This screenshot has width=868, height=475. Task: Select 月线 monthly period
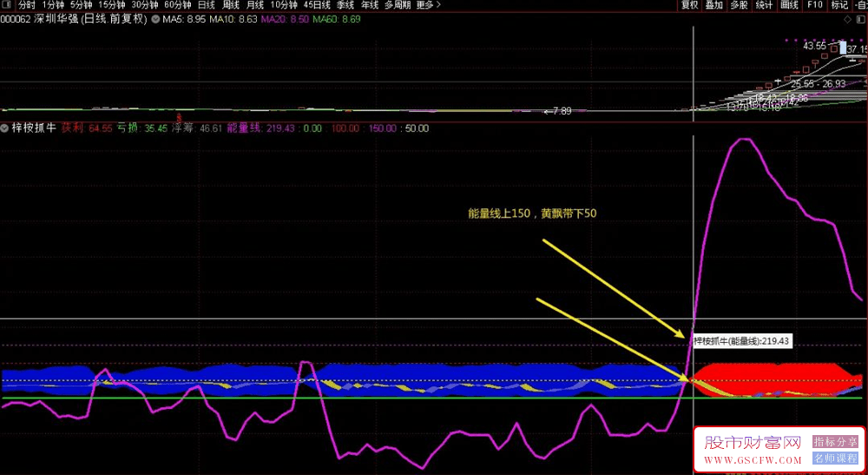click(254, 5)
